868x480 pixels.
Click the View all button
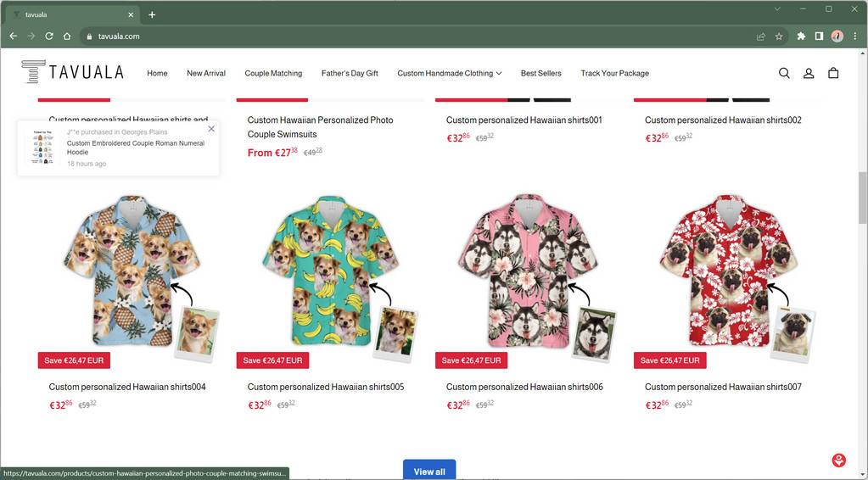pos(429,470)
